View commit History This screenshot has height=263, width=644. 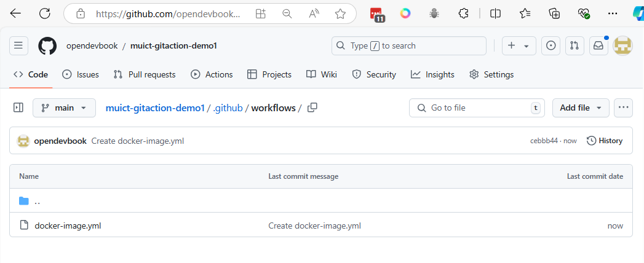point(604,141)
